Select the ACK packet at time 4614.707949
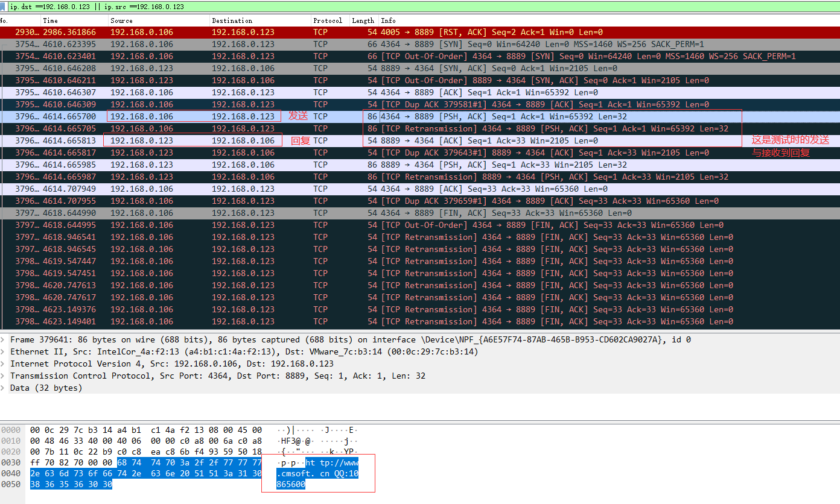This screenshot has width=840, height=504. (x=420, y=189)
